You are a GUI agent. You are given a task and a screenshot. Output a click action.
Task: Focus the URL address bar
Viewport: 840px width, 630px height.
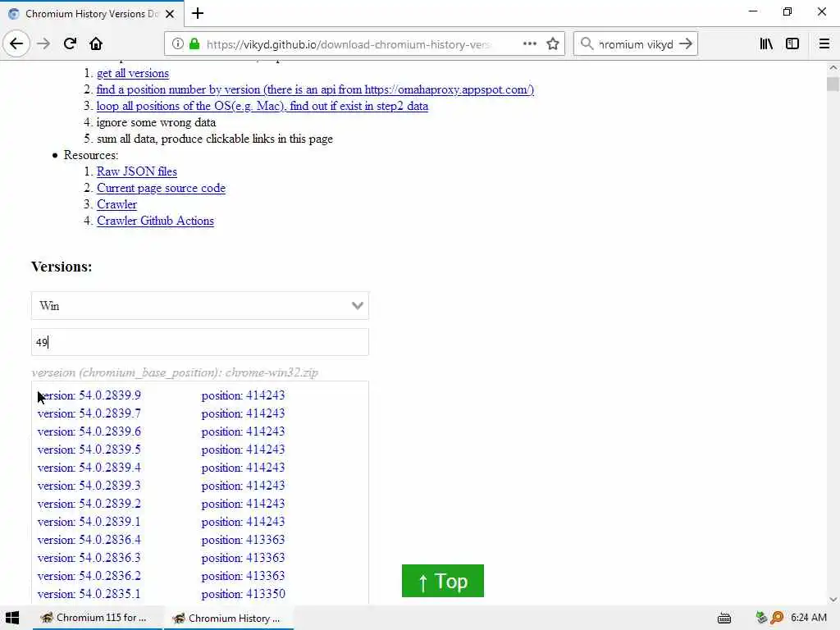[x=348, y=44]
